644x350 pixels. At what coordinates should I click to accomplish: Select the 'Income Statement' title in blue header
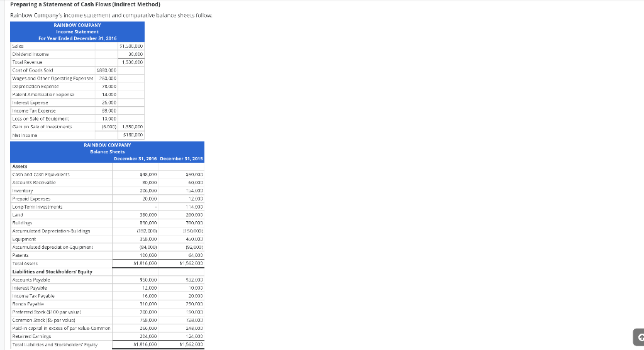(77, 31)
